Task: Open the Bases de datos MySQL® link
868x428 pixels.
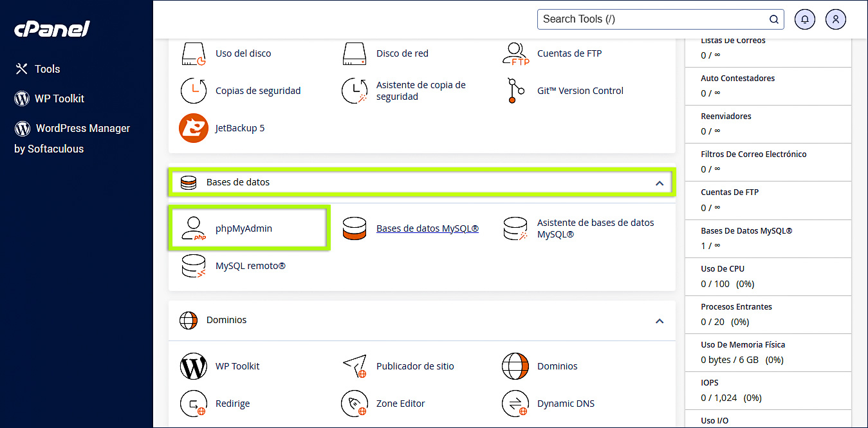Action: 427,228
